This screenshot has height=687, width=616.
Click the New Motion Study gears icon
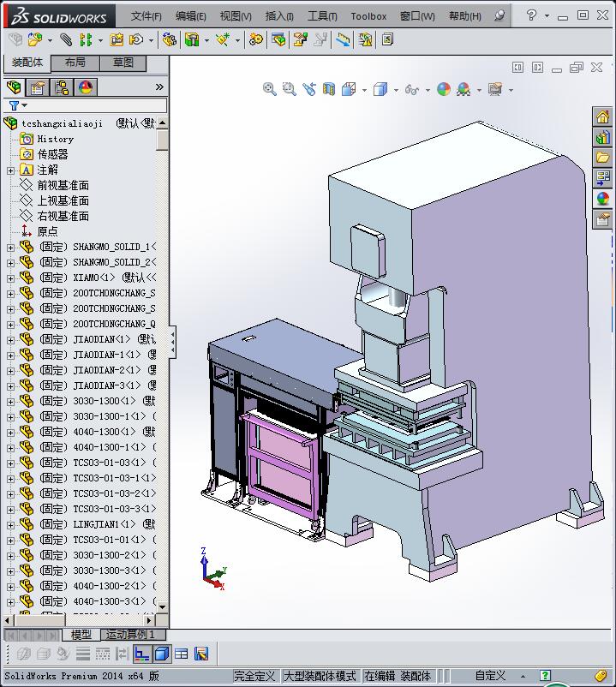[256, 40]
